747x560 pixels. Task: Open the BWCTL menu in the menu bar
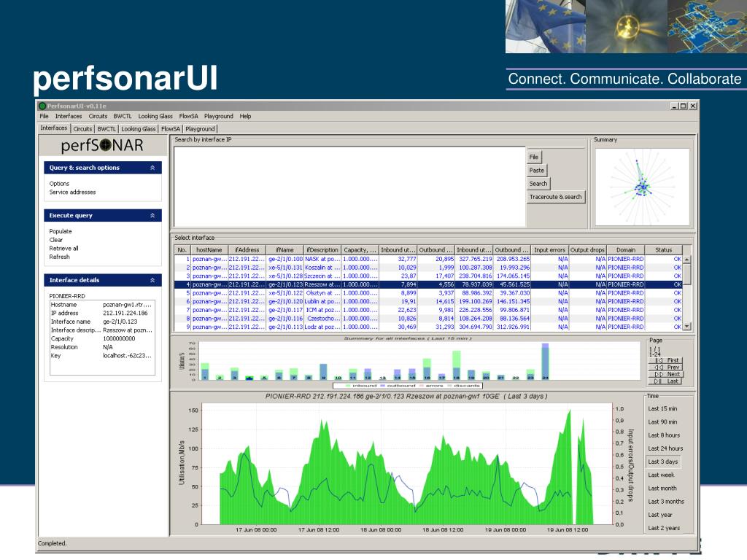pos(123,116)
